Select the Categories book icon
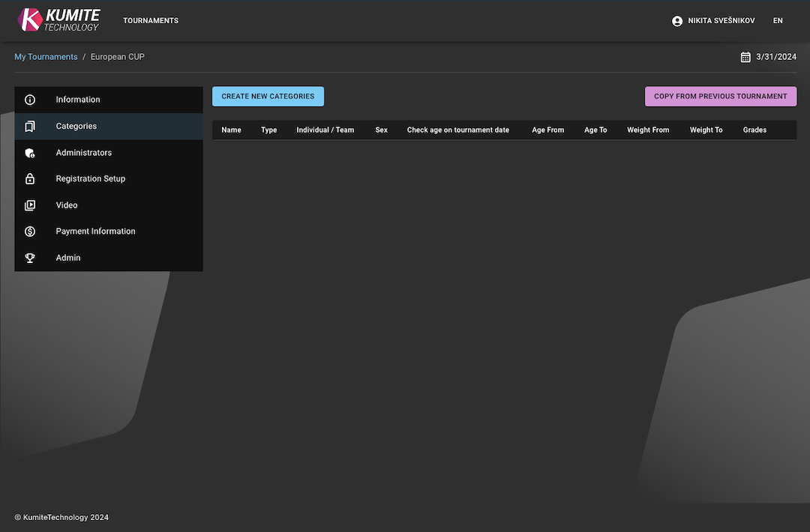 click(x=30, y=126)
